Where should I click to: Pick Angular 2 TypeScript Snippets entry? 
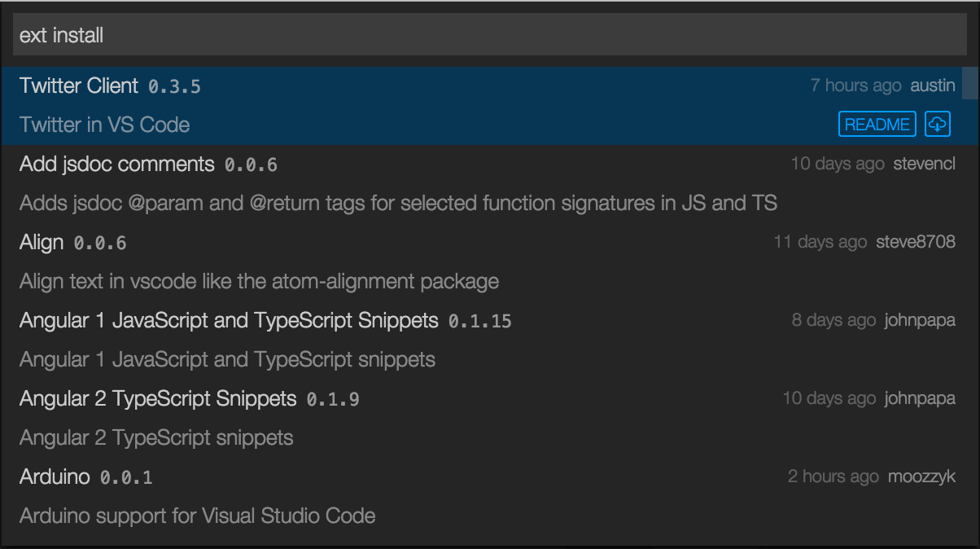482,418
